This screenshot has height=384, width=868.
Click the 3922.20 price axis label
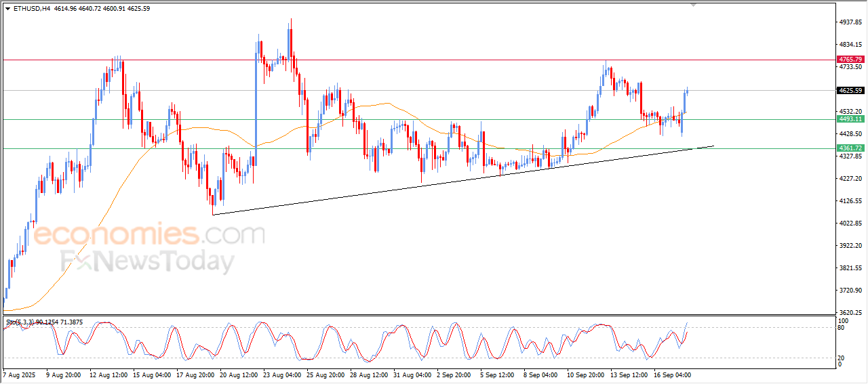(x=850, y=246)
